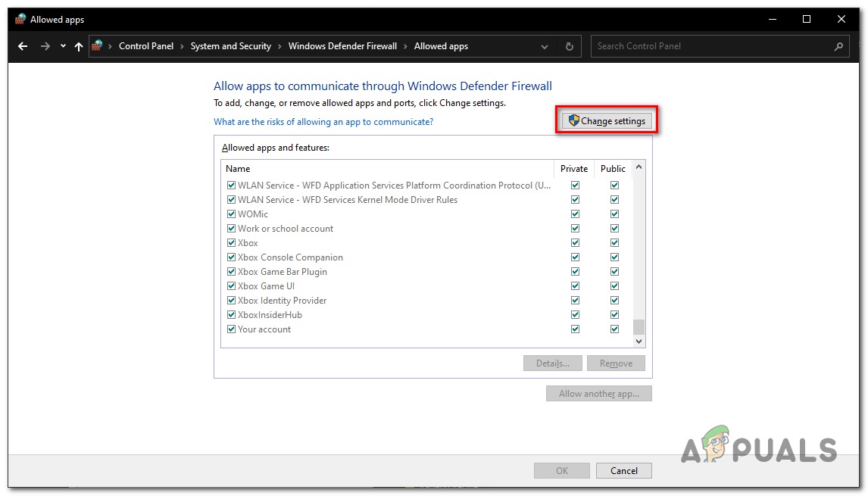The height and width of the screenshot is (496, 868).
Task: Click the Back navigation arrow
Action: click(23, 46)
